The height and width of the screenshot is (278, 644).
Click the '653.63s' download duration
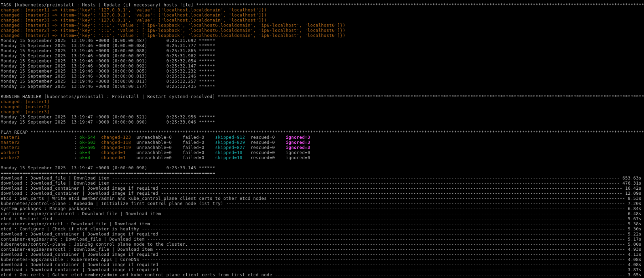pos(632,178)
